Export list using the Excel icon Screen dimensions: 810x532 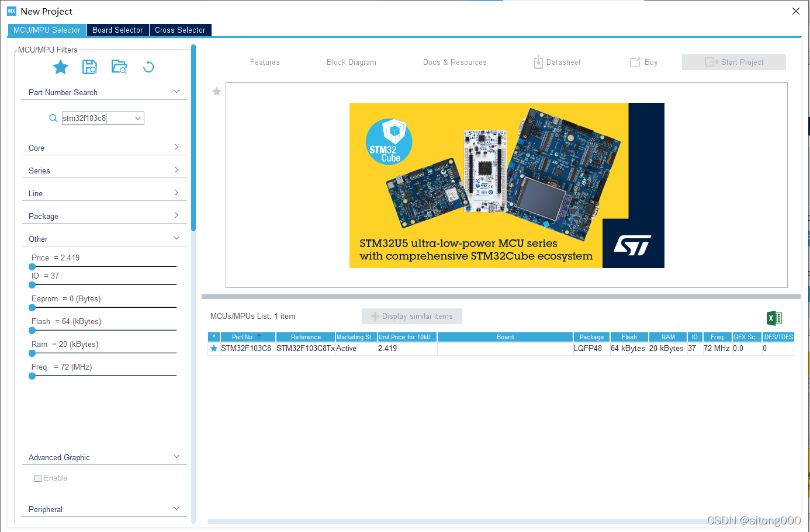tap(774, 318)
